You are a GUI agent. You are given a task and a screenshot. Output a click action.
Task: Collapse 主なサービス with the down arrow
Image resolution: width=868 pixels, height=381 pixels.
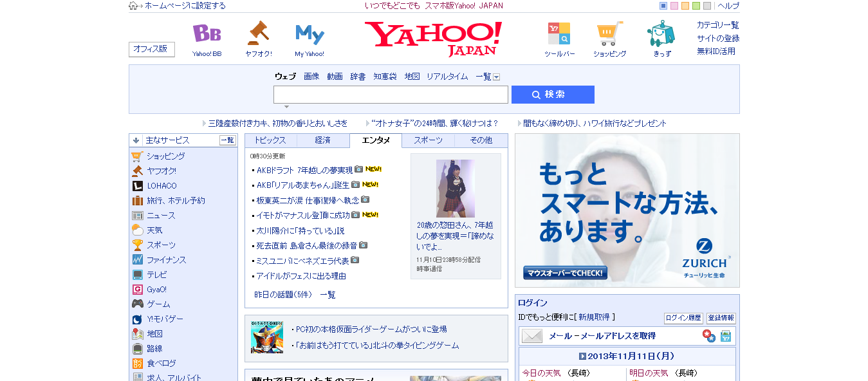[136, 140]
